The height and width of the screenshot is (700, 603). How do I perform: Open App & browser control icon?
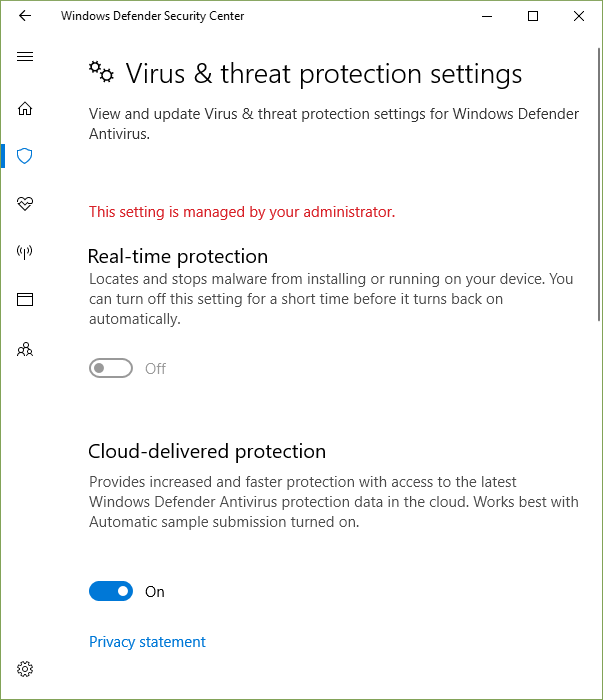[25, 299]
